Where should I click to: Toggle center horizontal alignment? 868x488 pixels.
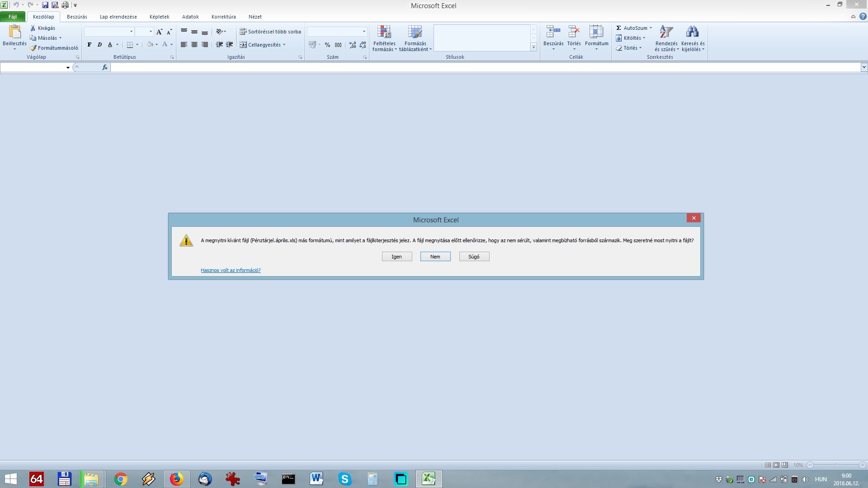pos(194,45)
